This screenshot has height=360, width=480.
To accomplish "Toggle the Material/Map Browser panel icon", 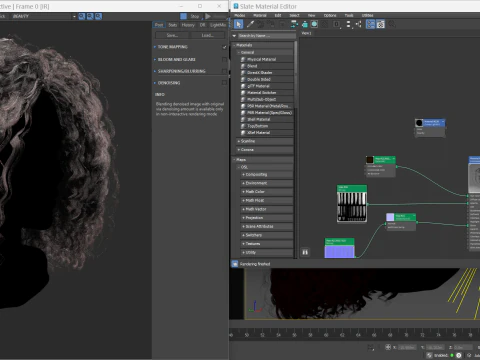I will (x=370, y=24).
